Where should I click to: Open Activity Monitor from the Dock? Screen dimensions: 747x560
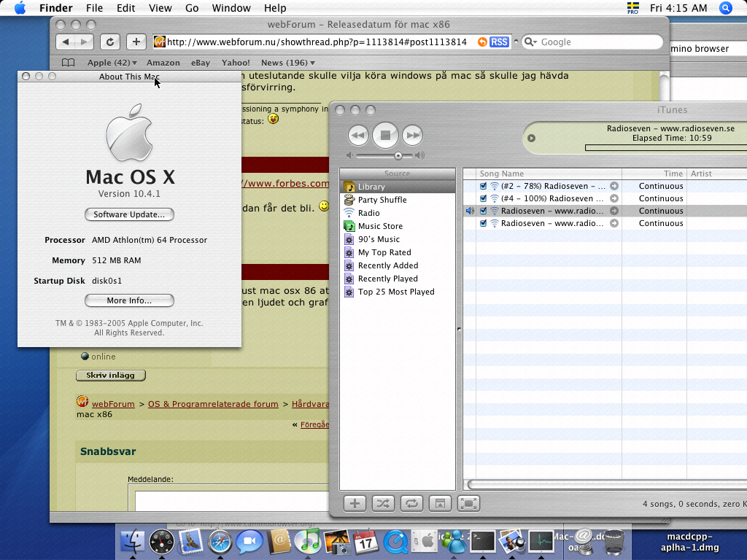pyautogui.click(x=541, y=542)
